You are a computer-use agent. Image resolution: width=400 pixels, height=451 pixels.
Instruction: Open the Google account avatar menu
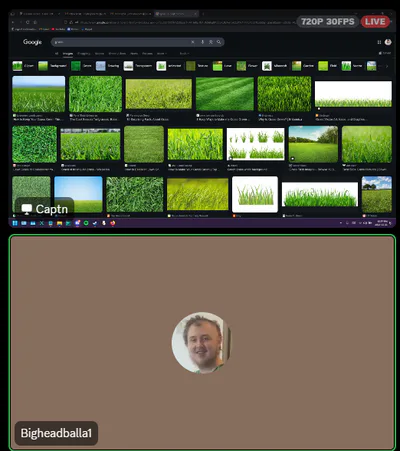[x=388, y=42]
